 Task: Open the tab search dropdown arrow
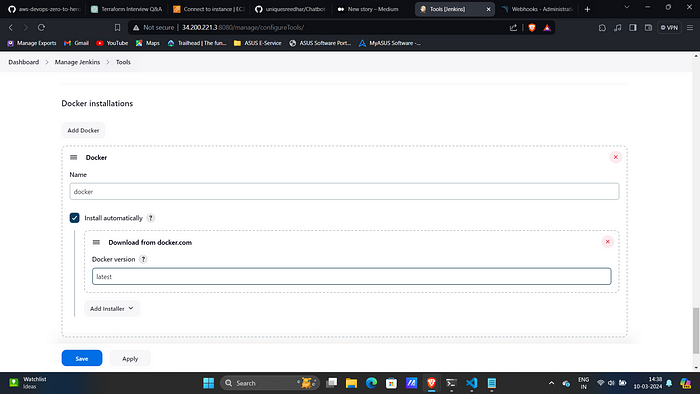click(x=627, y=7)
